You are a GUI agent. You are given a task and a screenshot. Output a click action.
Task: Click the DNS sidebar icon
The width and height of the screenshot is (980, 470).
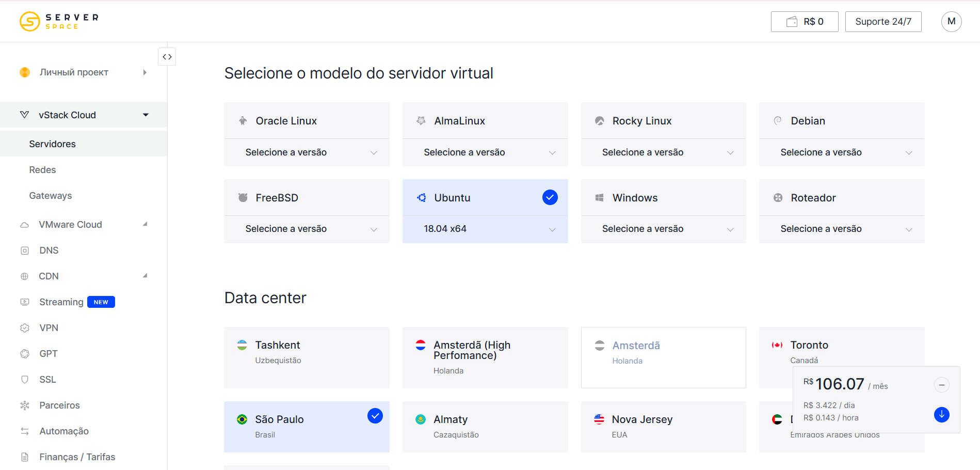pos(25,250)
